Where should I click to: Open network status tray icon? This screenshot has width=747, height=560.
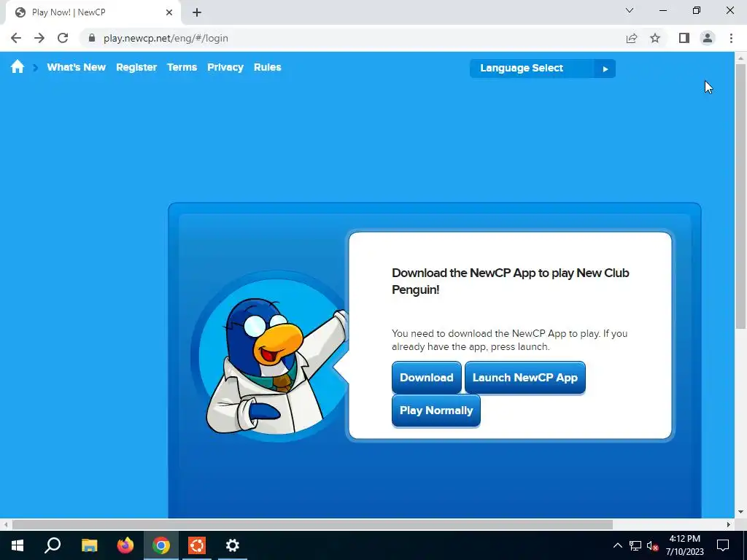tap(635, 545)
